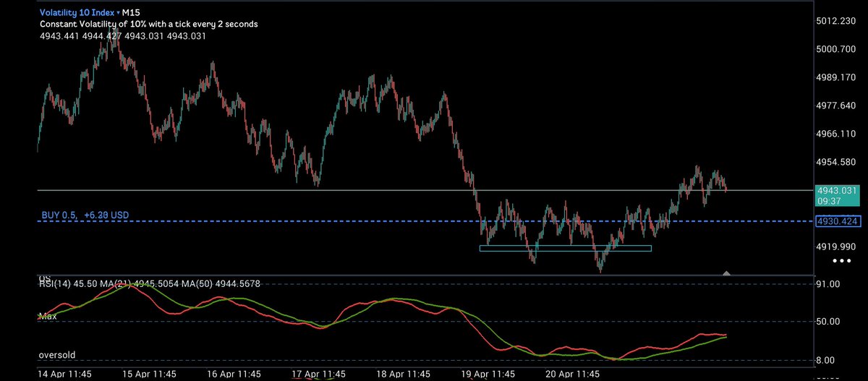Tap the 5012.230 price scale label
Screen dimensions: 868x381
(838, 21)
